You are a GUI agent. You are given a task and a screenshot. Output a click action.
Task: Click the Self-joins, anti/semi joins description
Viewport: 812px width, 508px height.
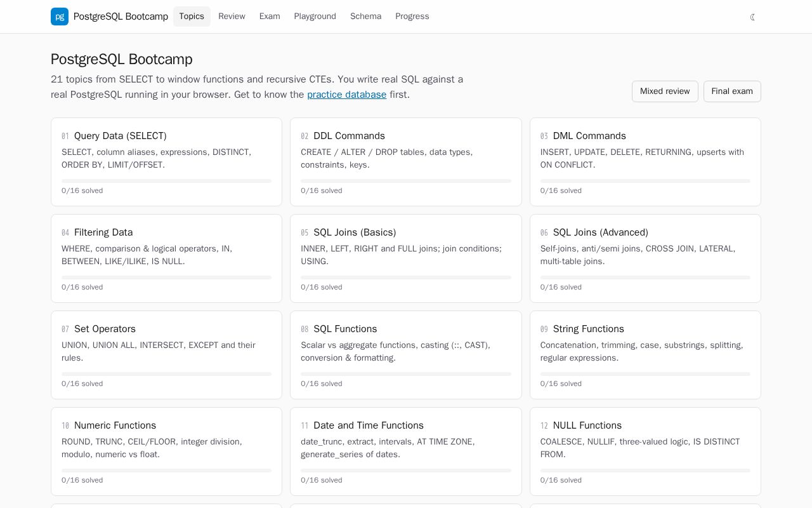click(638, 255)
